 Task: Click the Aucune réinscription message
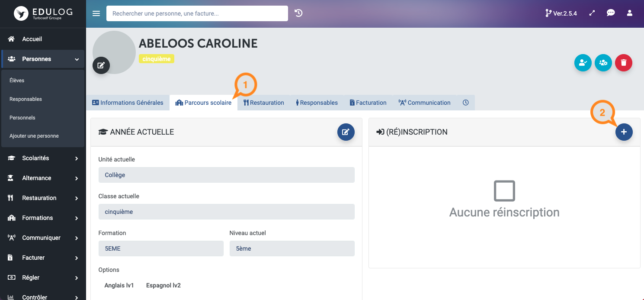pyautogui.click(x=504, y=212)
